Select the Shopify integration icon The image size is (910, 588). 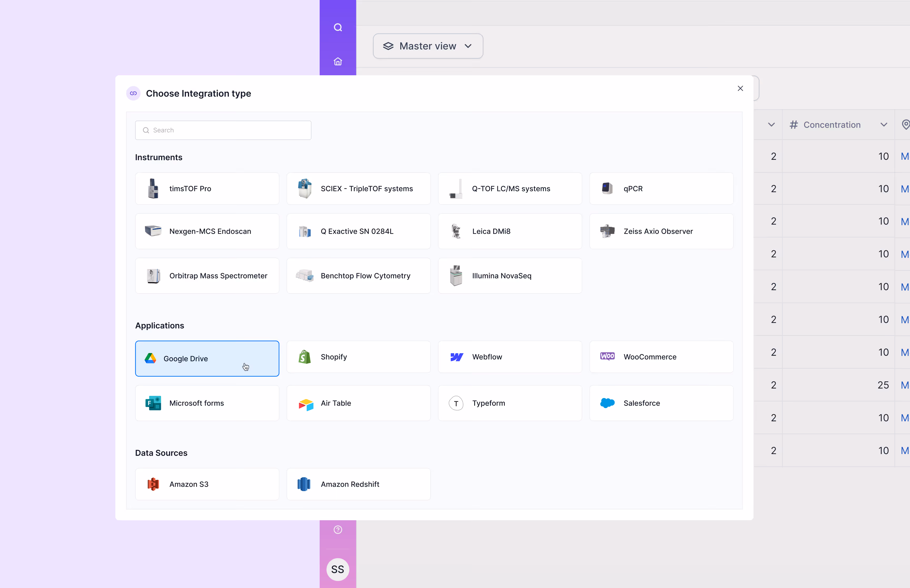[304, 357]
